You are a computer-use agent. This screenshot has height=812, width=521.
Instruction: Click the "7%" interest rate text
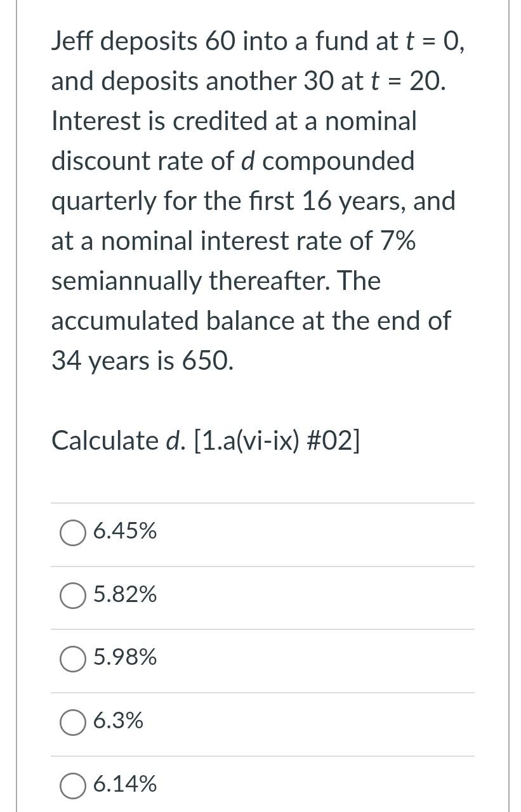[x=398, y=241]
